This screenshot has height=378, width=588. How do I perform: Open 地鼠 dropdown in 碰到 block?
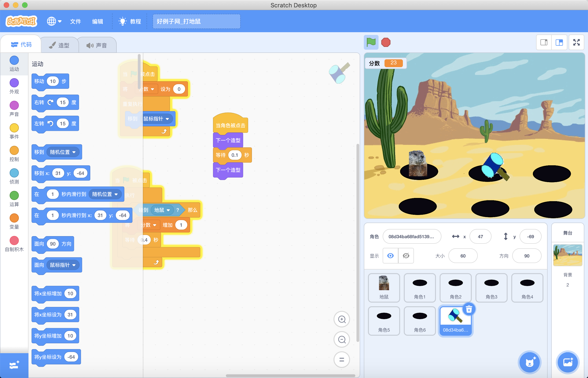click(x=162, y=210)
